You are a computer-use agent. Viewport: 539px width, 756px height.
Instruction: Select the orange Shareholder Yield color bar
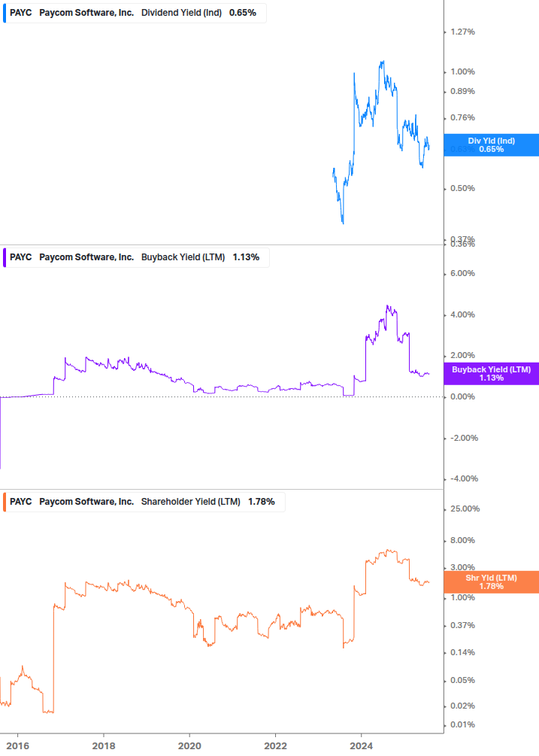tap(5, 502)
